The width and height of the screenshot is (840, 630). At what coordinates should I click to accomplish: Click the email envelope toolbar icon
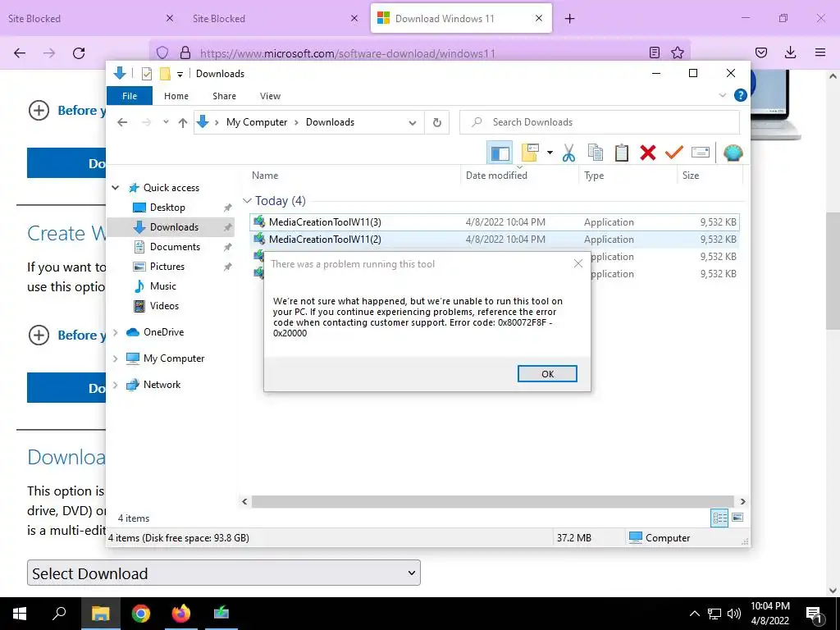(701, 153)
